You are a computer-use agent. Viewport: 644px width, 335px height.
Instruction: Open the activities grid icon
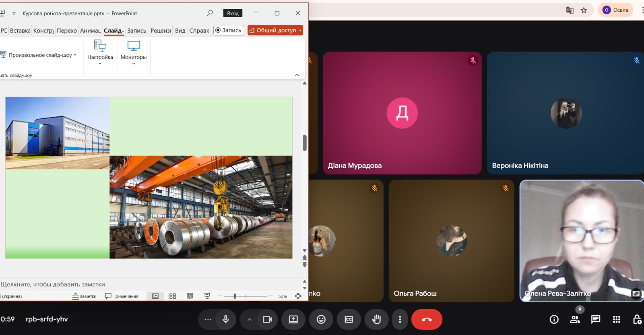click(616, 319)
